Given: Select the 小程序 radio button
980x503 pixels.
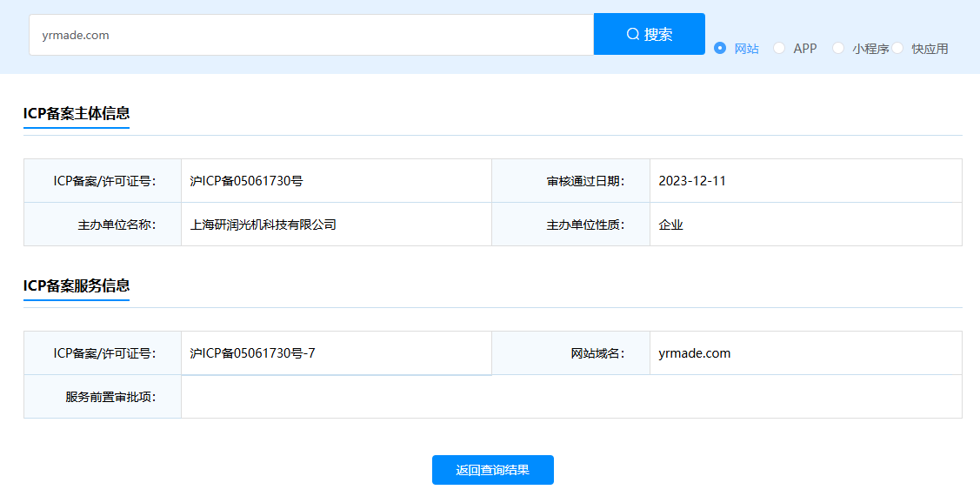Looking at the screenshot, I should tap(838, 48).
